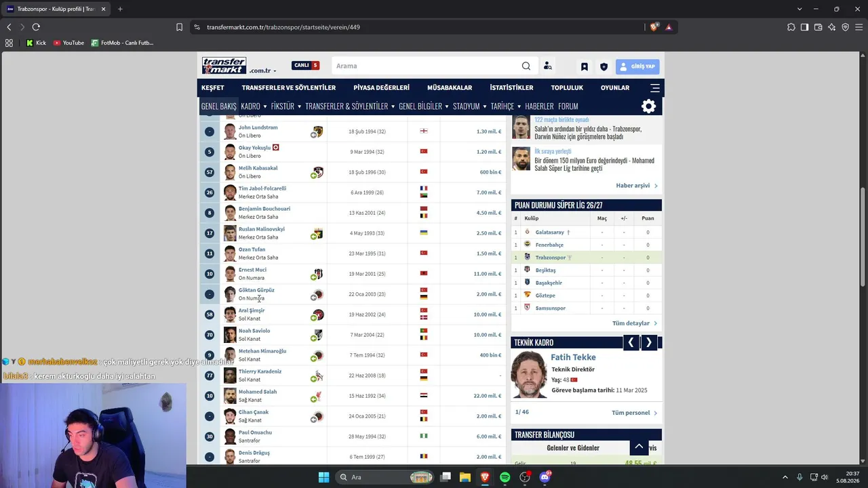Open the watchlist bookmark icon in site header
Image resolution: width=868 pixels, height=488 pixels.
click(585, 66)
